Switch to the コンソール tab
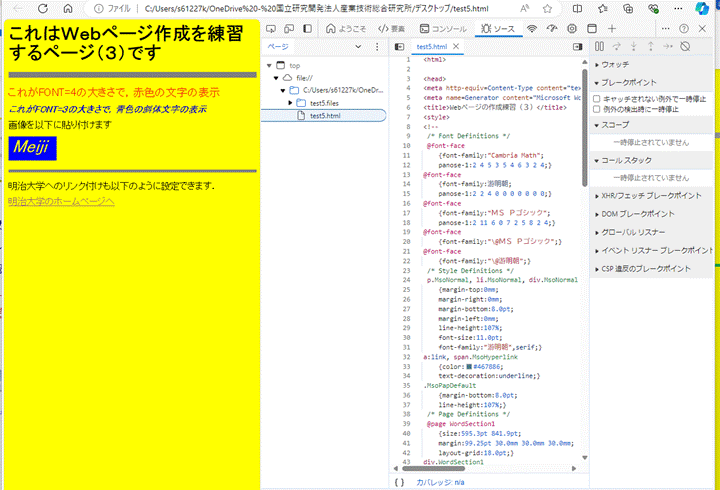 coord(442,29)
